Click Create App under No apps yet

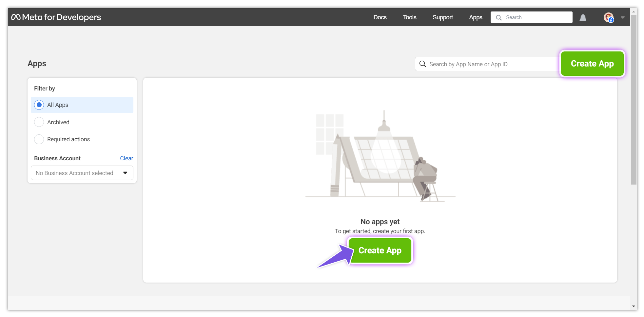point(380,250)
